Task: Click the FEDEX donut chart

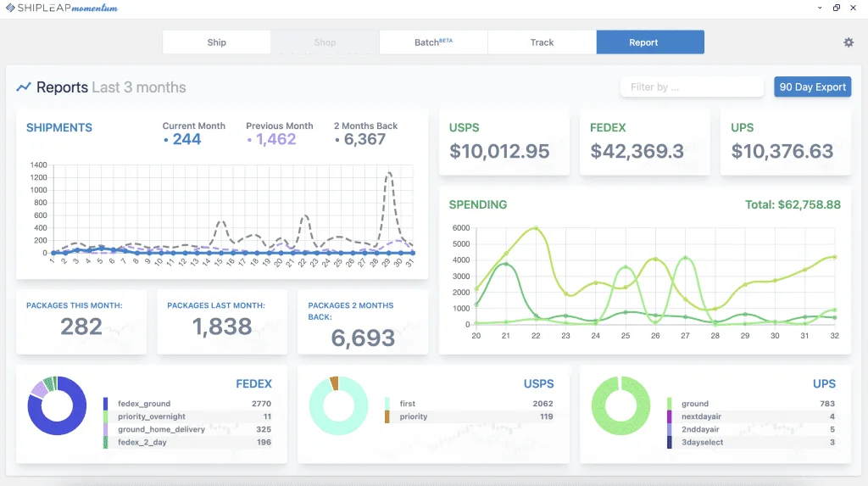Action: (57, 405)
